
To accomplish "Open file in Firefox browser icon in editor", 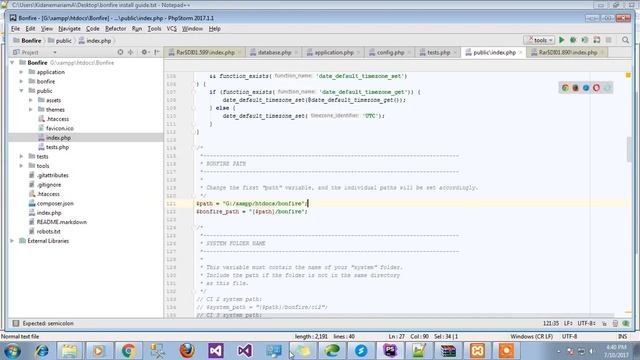I will pos(575,88).
